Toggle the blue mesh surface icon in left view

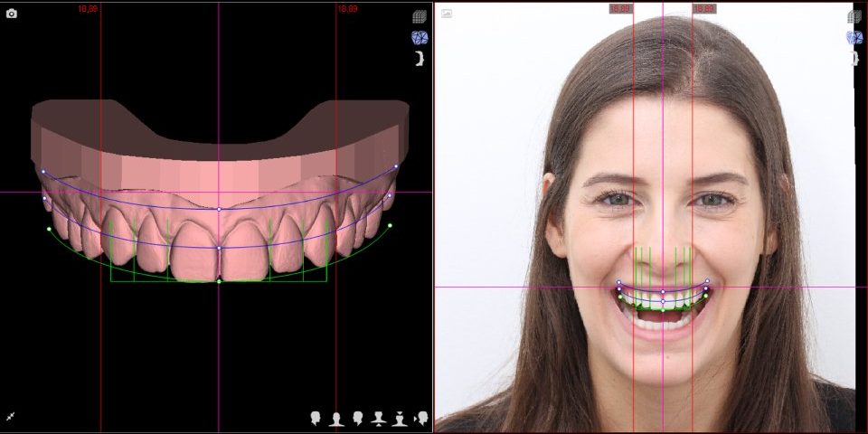[x=419, y=38]
